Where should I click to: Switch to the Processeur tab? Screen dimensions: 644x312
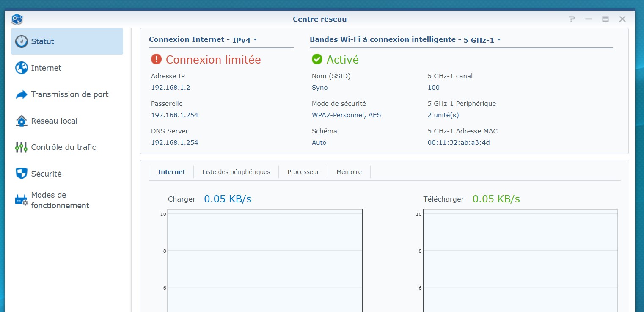tap(303, 172)
